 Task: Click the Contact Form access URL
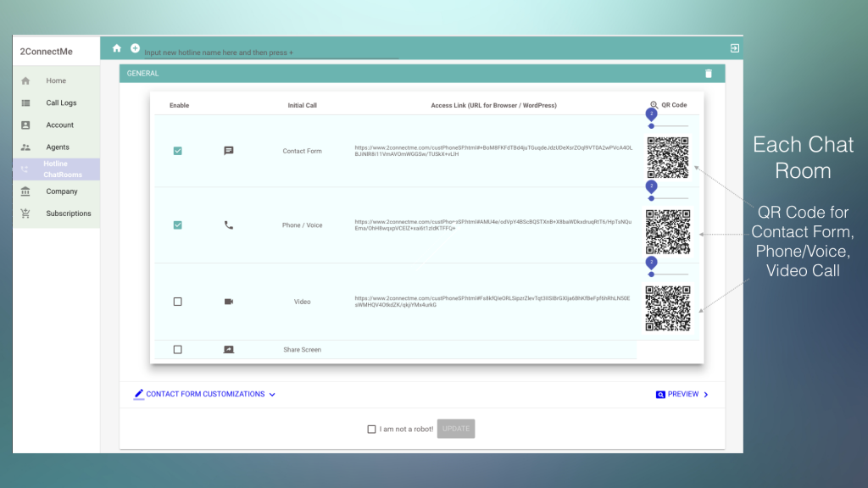pyautogui.click(x=493, y=151)
